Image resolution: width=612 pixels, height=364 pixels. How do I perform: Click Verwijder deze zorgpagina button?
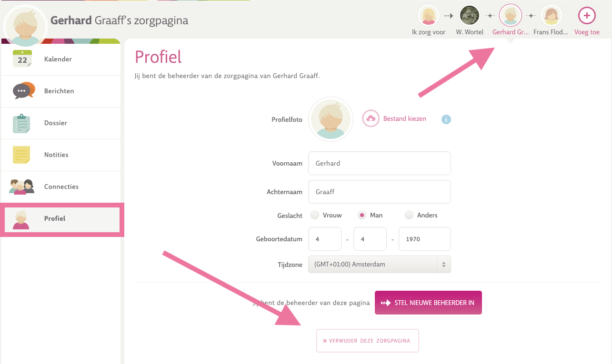[368, 341]
